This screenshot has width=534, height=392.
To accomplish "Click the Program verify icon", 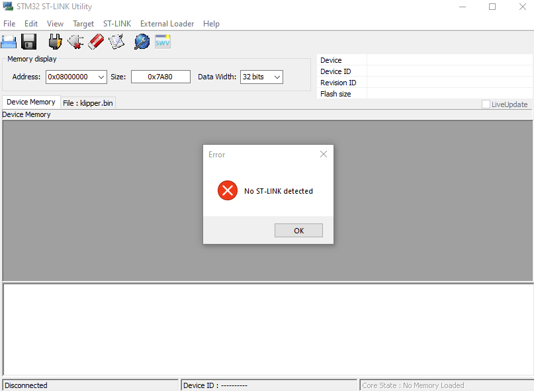I will pyautogui.click(x=116, y=42).
